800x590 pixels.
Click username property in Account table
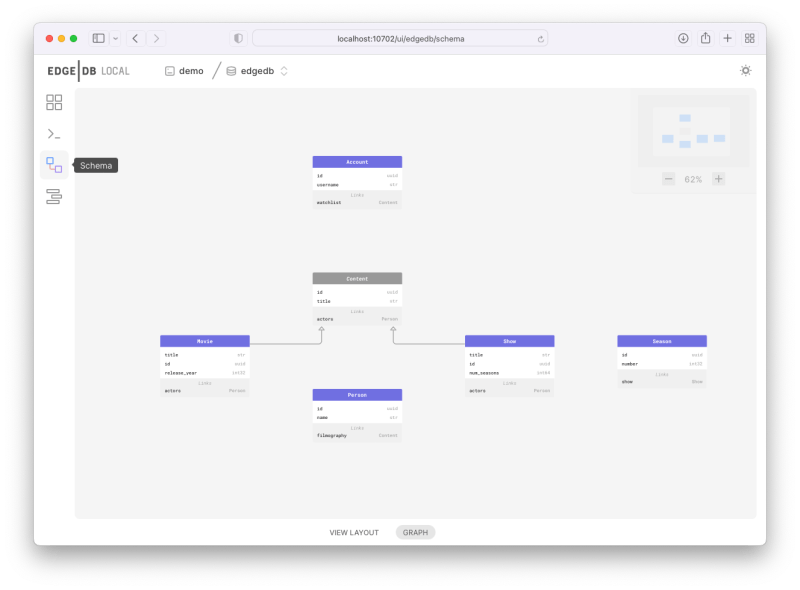click(x=357, y=185)
